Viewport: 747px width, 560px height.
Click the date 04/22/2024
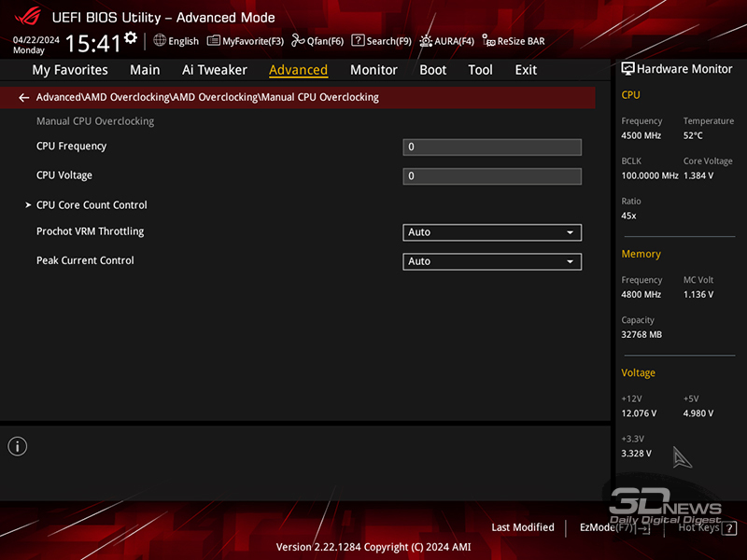pyautogui.click(x=36, y=40)
